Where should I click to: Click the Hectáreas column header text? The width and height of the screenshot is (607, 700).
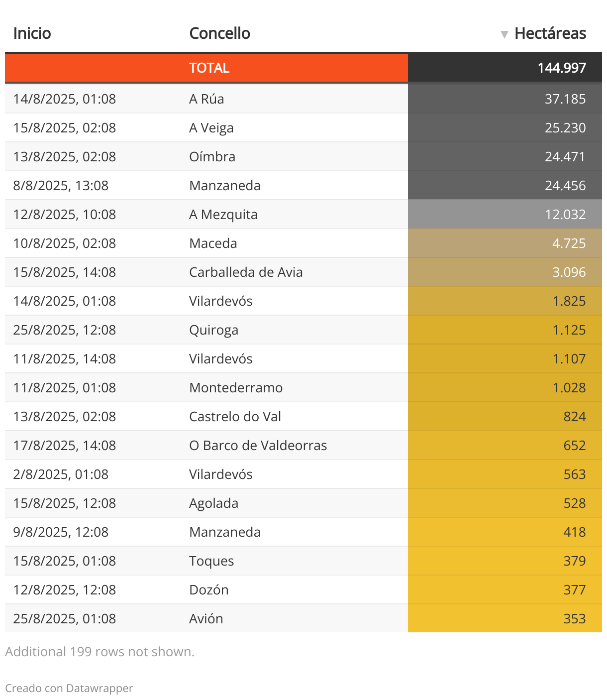[550, 33]
